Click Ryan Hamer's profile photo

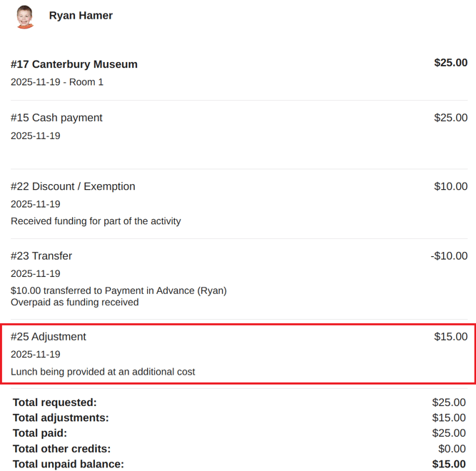pyautogui.click(x=24, y=16)
